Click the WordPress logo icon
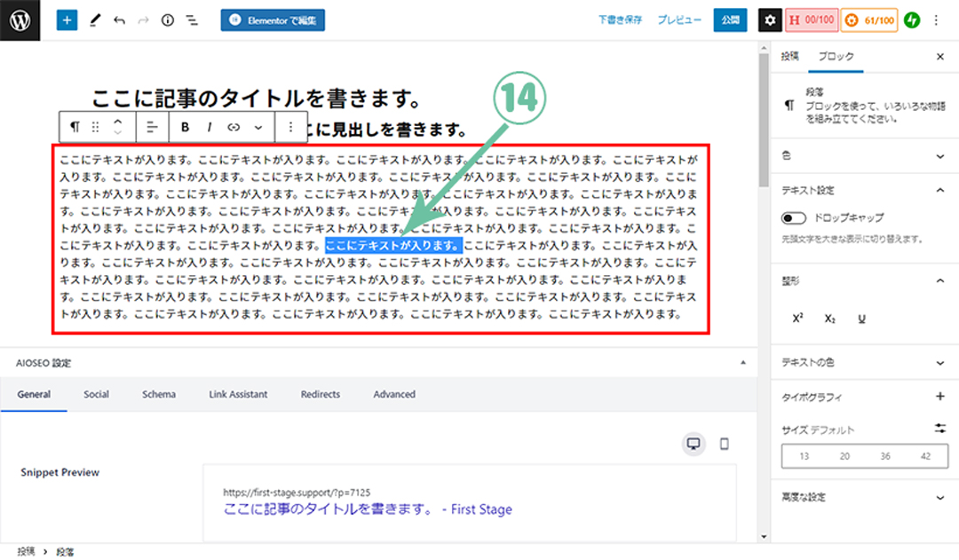 (20, 20)
